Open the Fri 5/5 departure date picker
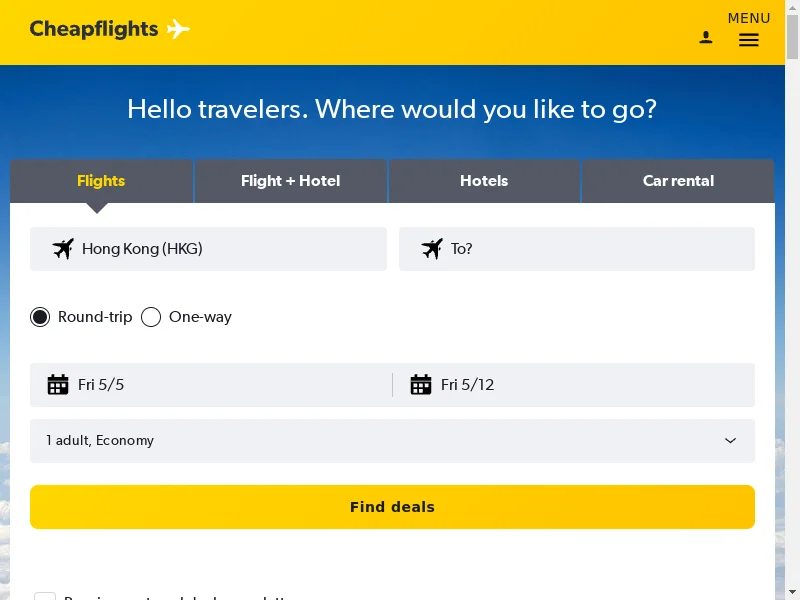Screen dimensions: 800x600 coord(220,385)
